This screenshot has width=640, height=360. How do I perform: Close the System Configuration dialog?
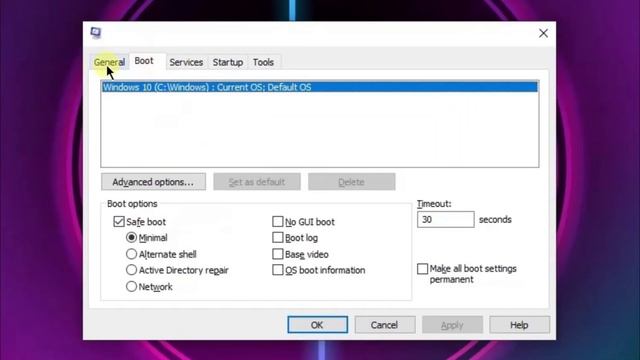(543, 33)
